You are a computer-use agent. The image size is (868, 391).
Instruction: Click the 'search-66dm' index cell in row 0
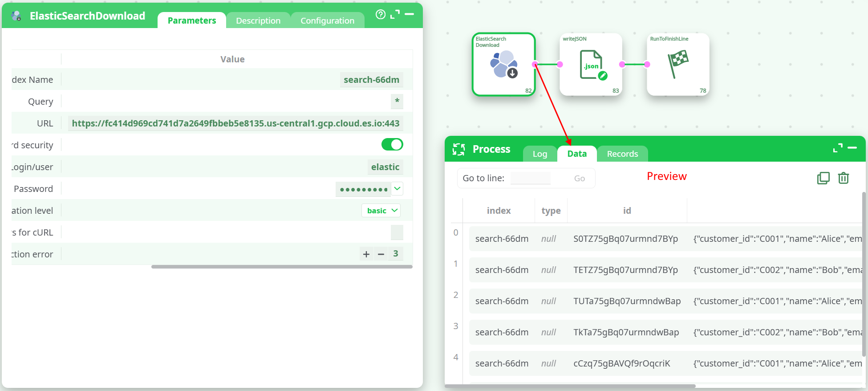(x=502, y=239)
